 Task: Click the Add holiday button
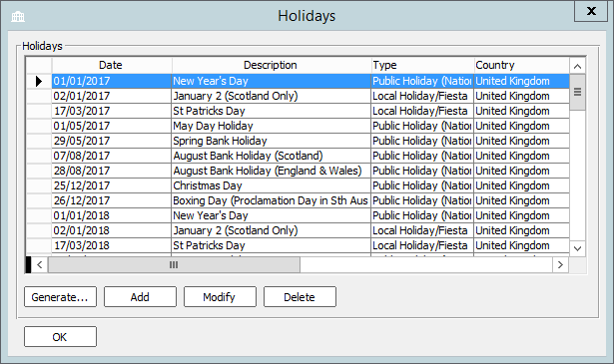[x=140, y=297]
